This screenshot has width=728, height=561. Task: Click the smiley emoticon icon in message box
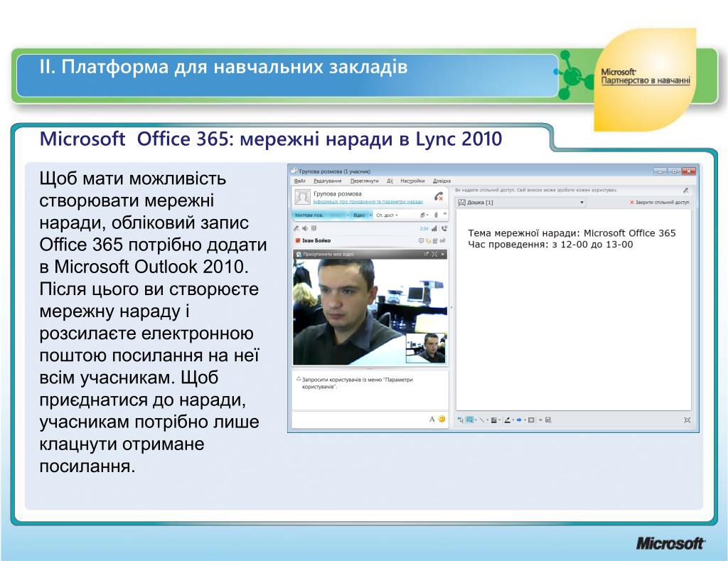pyautogui.click(x=441, y=419)
